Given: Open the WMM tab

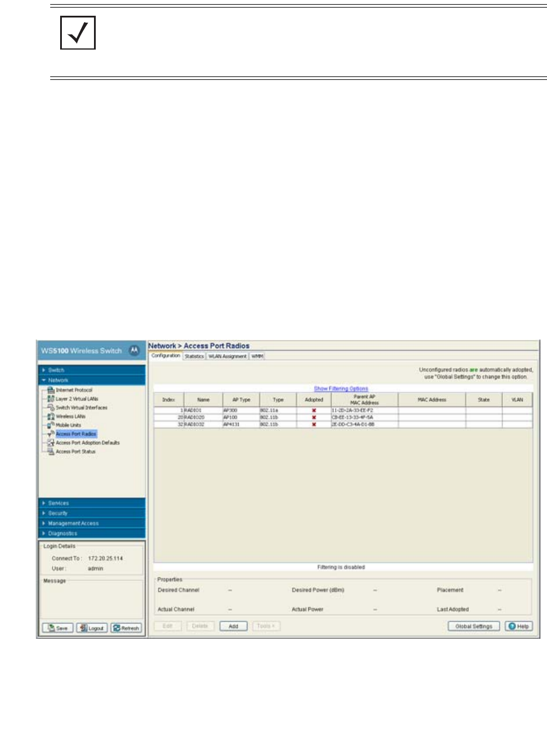Looking at the screenshot, I should pos(257,356).
